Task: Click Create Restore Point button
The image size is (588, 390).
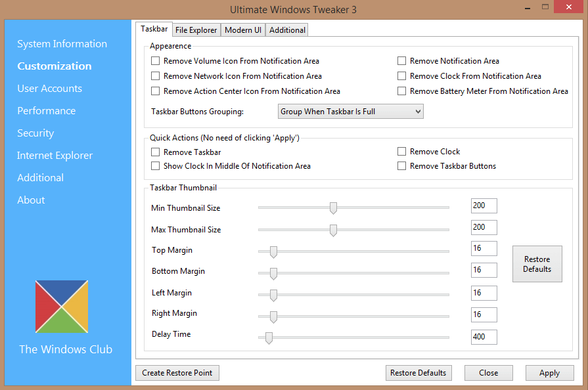Action: tap(177, 373)
